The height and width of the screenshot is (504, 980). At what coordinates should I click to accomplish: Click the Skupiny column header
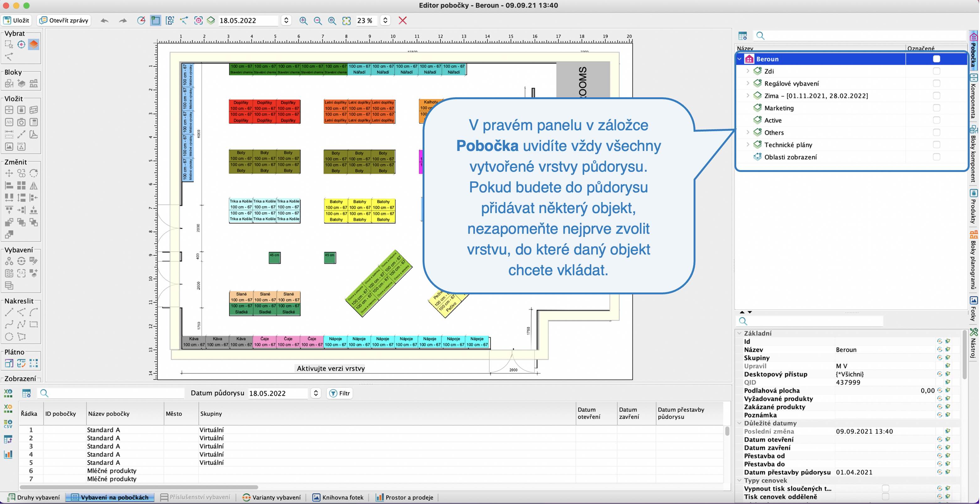[387, 413]
